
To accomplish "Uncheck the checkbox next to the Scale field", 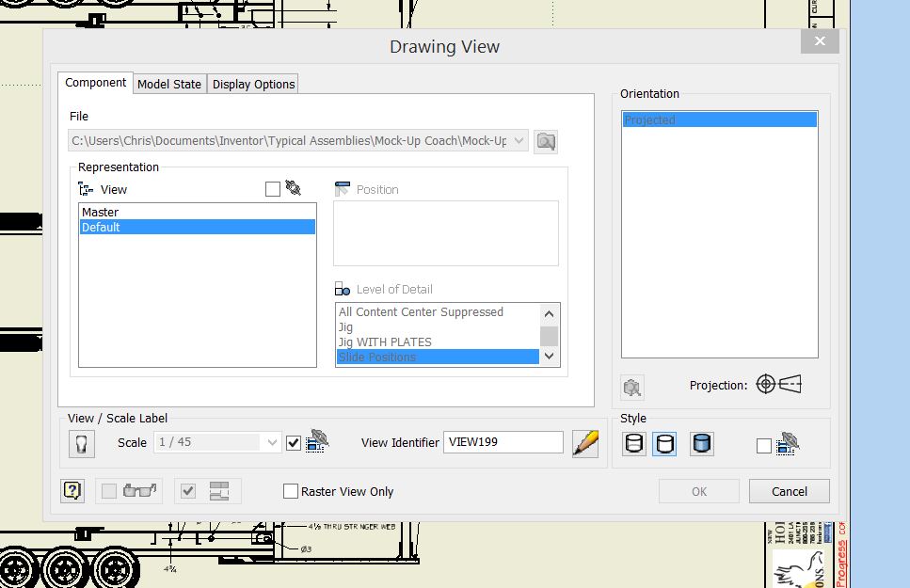I will click(294, 442).
